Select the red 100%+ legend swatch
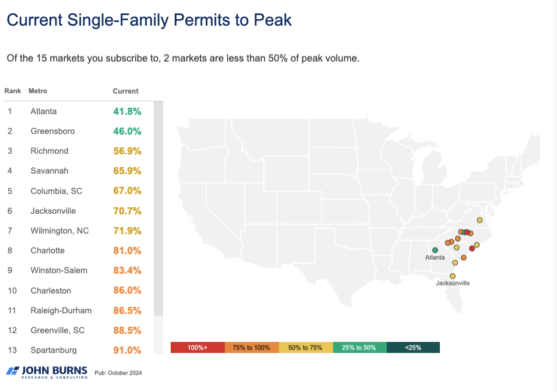 point(197,348)
